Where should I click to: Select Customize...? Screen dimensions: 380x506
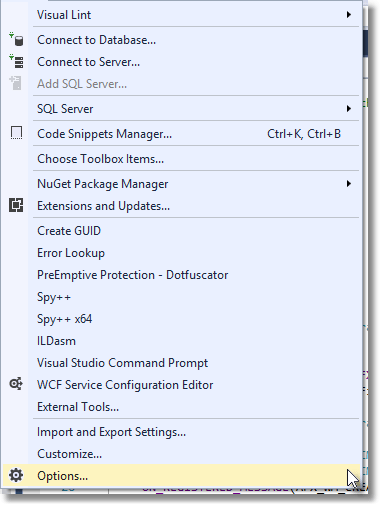(181, 454)
